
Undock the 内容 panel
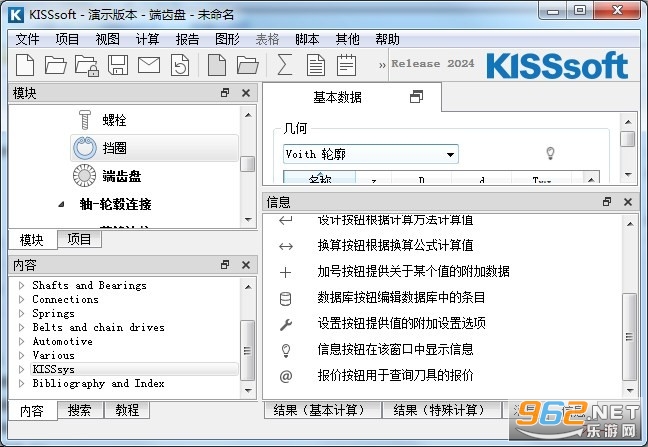(225, 264)
